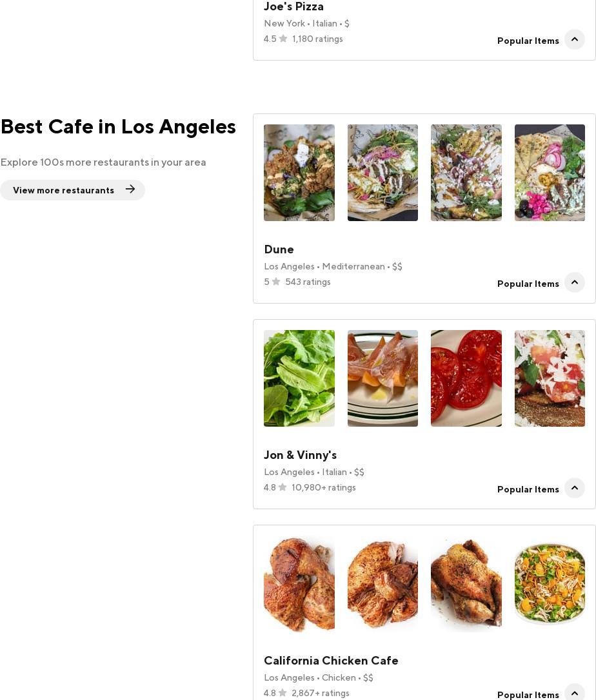
Task: Select second Dune dish thumbnail
Action: (x=383, y=173)
